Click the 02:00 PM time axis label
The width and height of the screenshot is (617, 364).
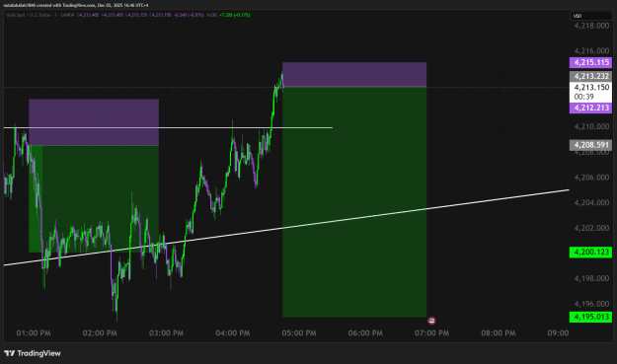[100, 333]
